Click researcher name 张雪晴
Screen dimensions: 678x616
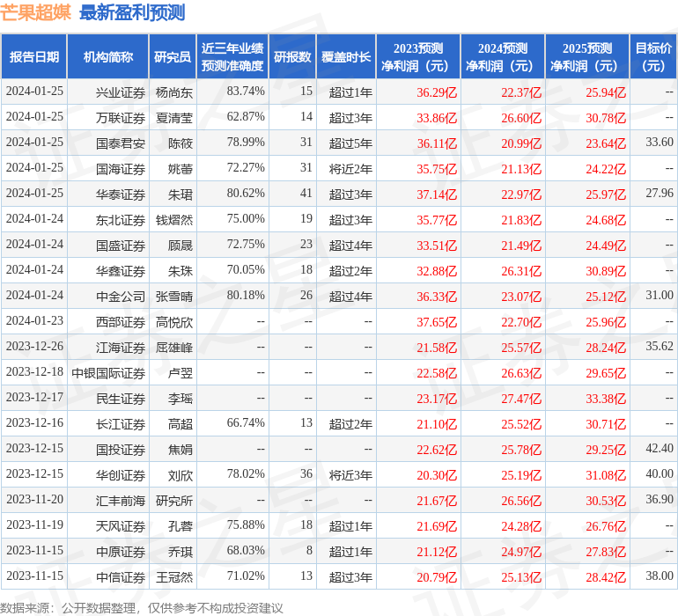[x=174, y=297]
